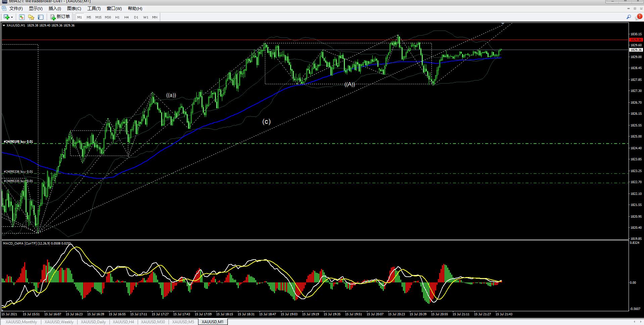This screenshot has height=325, width=644.
Task: Click the MACD_OsMA indicator label
Action: tap(37, 243)
